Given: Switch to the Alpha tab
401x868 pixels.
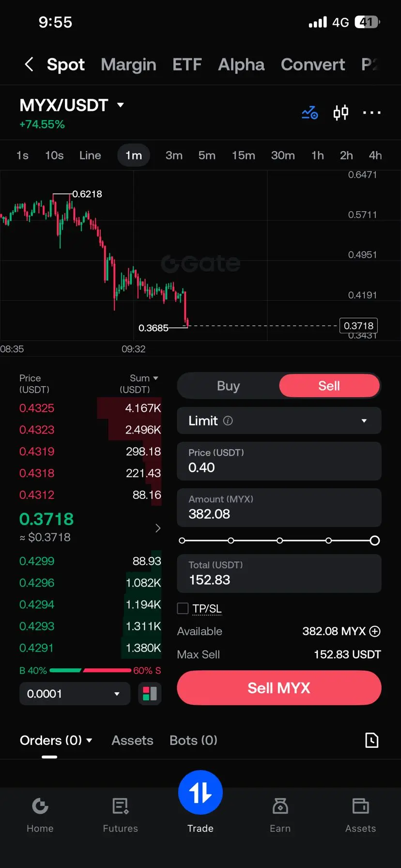Looking at the screenshot, I should tap(241, 64).
